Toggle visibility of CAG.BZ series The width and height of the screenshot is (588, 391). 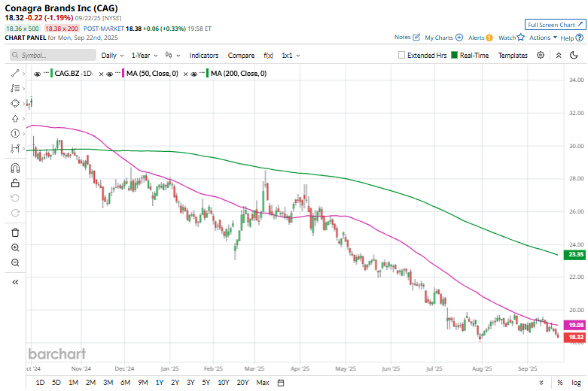(37, 74)
